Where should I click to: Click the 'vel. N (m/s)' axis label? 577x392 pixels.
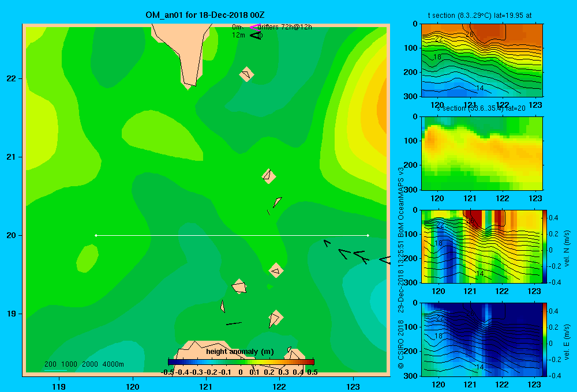567,248
